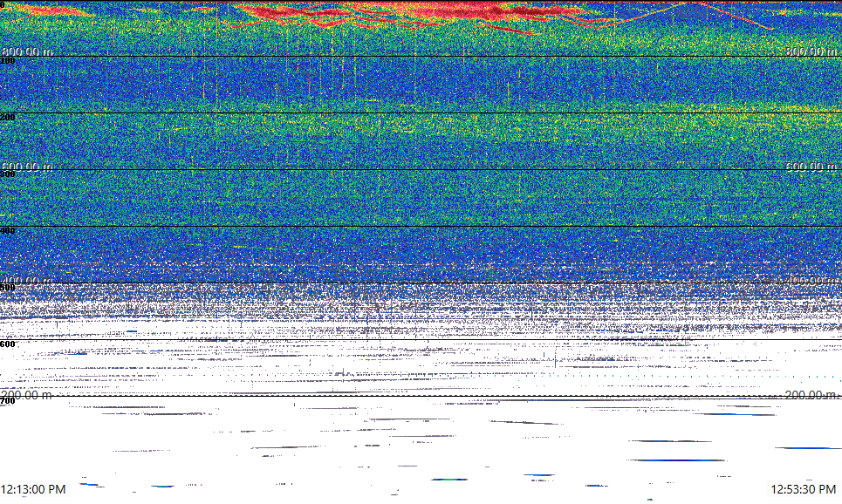Viewport: 842px width, 504px height.
Task: Select the 300 depth gridline marker
Action: [8, 174]
